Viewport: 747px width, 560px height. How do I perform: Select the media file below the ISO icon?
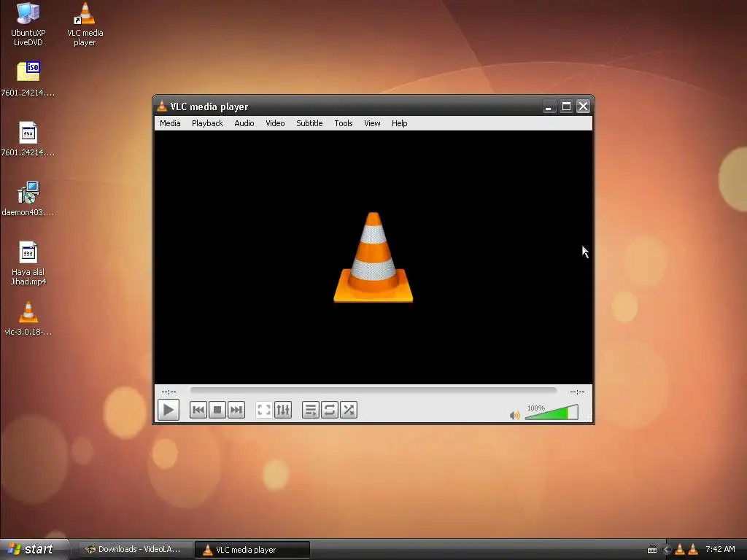pyautogui.click(x=28, y=139)
